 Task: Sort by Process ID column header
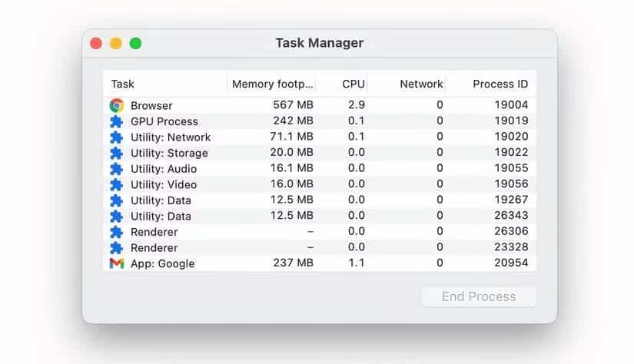click(500, 84)
